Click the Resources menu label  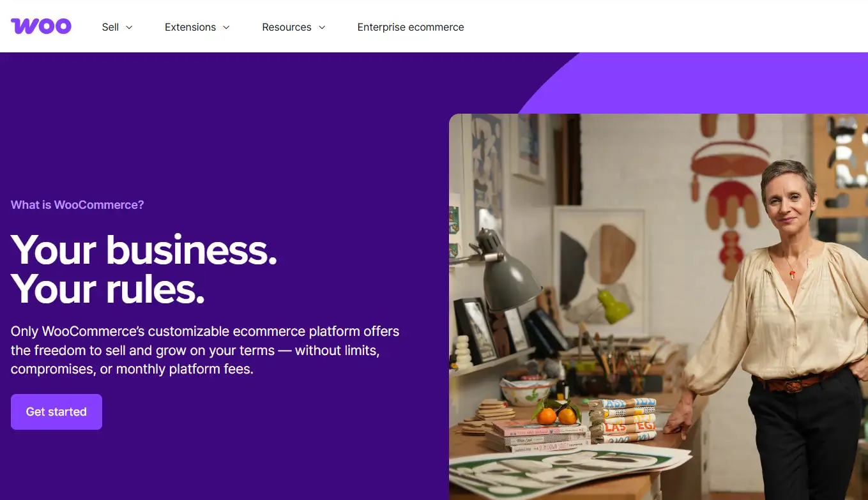coord(287,27)
